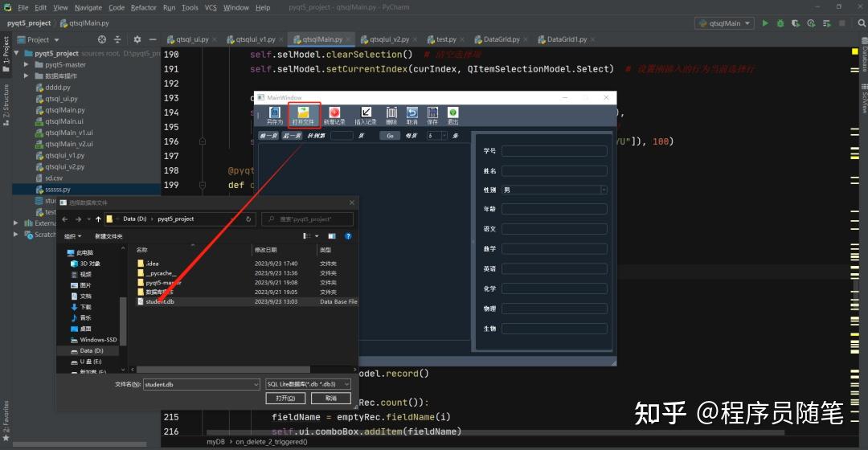This screenshot has height=450, width=868.
Task: Run the project with the green play icon
Action: (765, 23)
